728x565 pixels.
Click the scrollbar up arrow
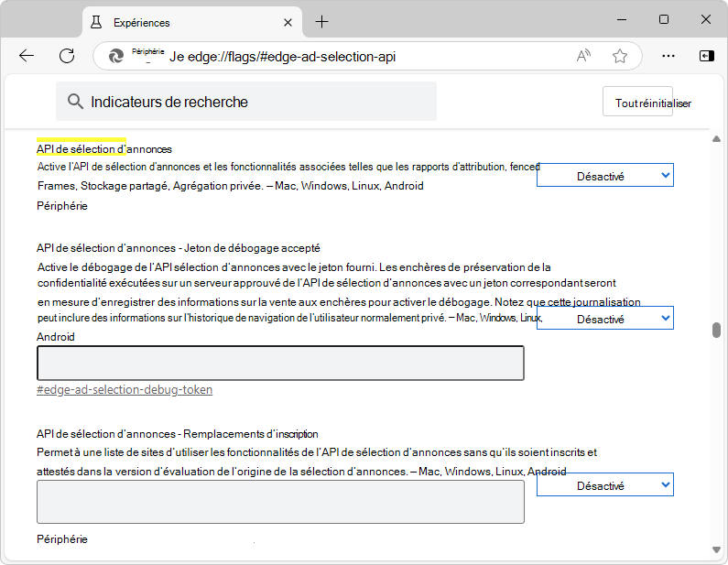pyautogui.click(x=716, y=139)
